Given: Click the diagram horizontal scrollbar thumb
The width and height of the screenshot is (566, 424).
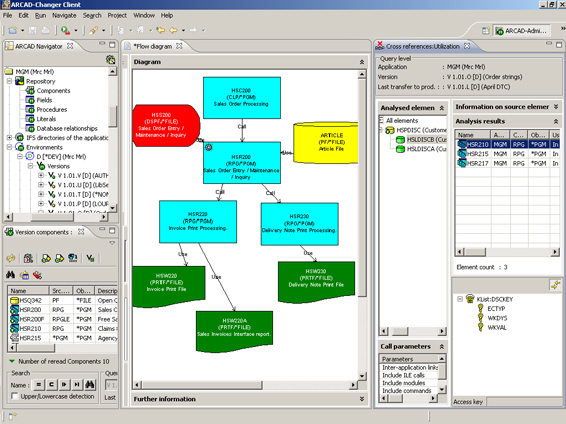Looking at the screenshot, I should click(202, 385).
